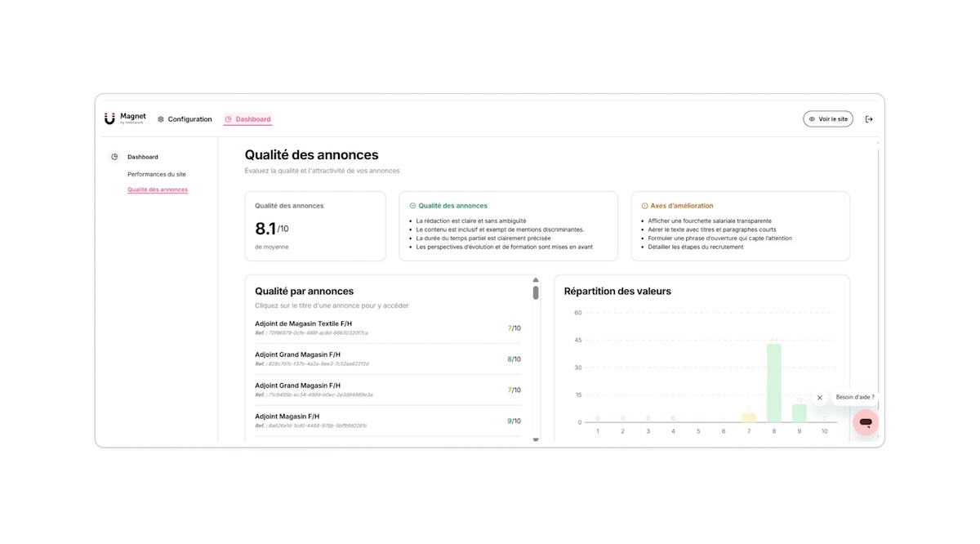The image size is (980, 544).
Task: Click the logout icon at top right
Action: pyautogui.click(x=869, y=119)
